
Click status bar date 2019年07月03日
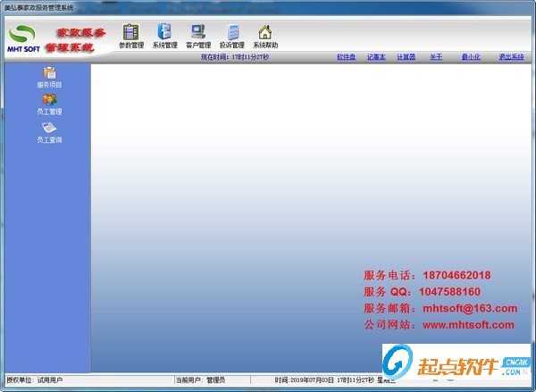312,379
